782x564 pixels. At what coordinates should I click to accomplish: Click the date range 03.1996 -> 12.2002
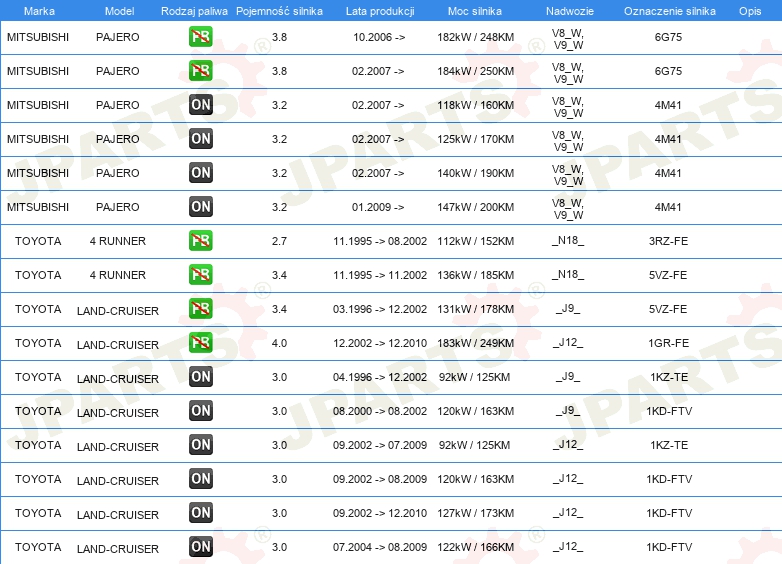(380, 309)
